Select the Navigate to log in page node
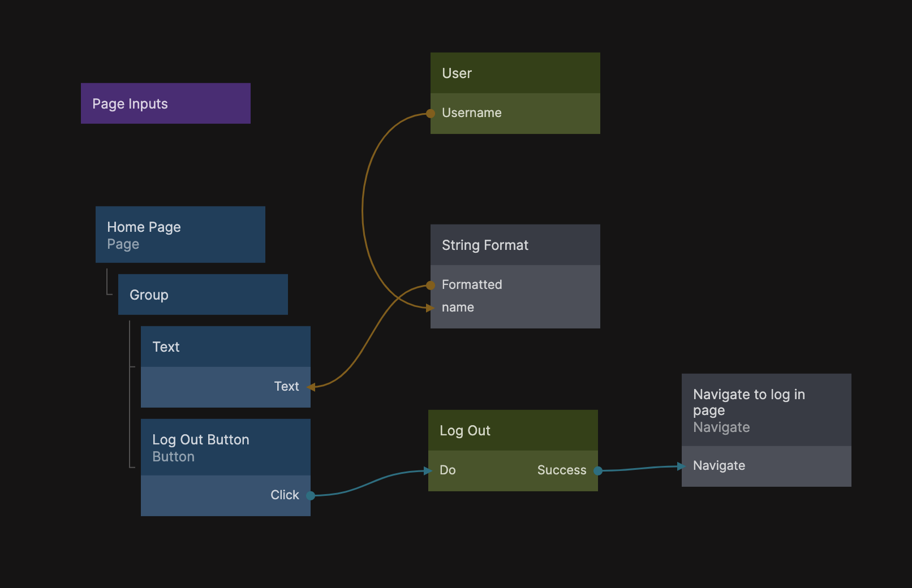 click(766, 410)
